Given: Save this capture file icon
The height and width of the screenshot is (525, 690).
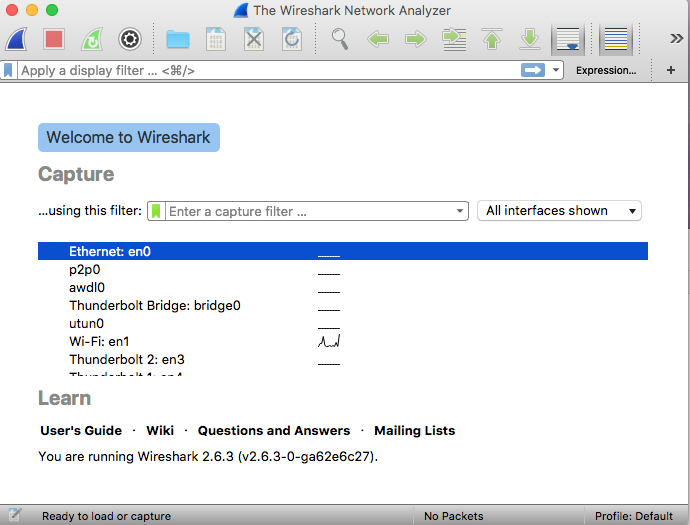Looking at the screenshot, I should point(216,39).
